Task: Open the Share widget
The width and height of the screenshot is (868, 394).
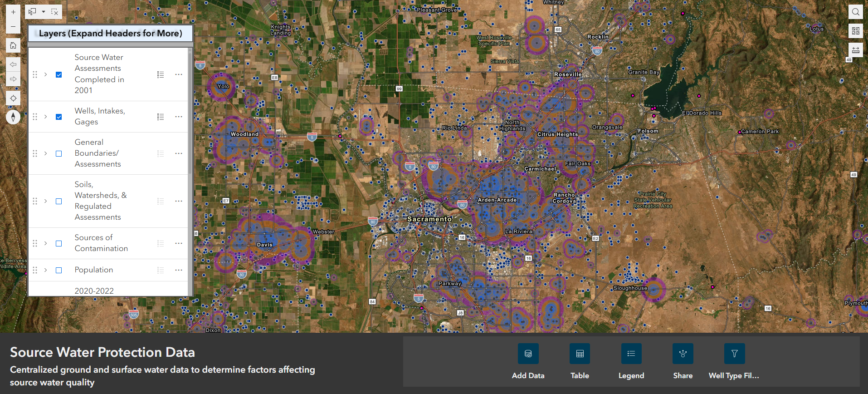Action: [683, 354]
